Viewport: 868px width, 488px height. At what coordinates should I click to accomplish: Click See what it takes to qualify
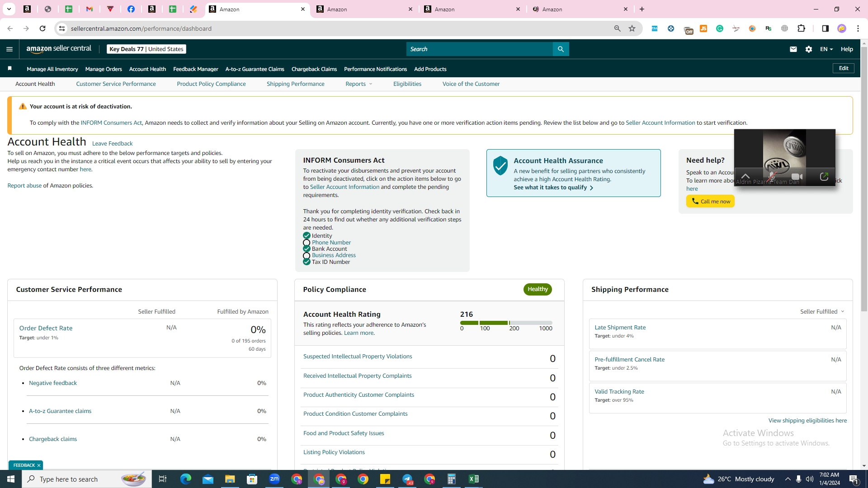tap(553, 188)
